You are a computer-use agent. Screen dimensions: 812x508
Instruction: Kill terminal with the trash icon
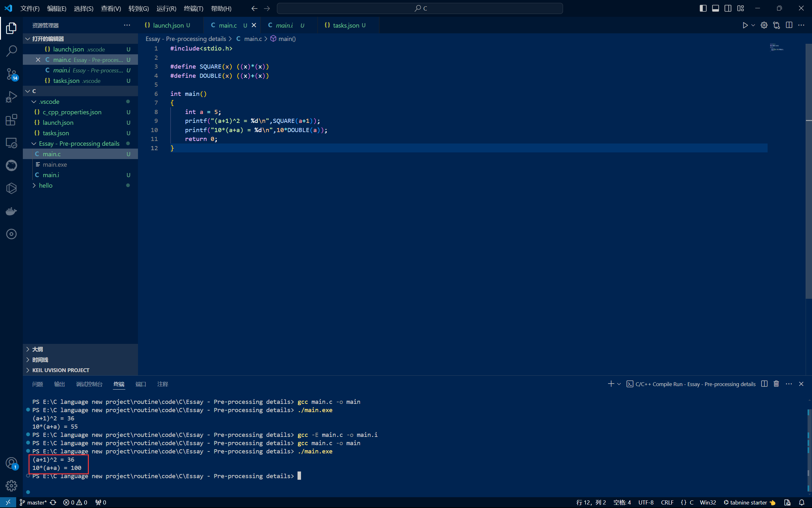[776, 384]
